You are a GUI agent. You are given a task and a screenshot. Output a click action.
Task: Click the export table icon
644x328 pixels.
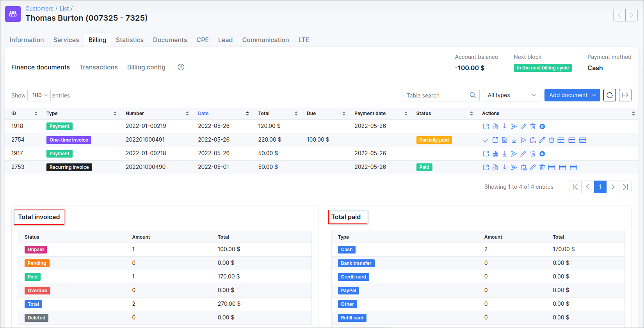625,95
